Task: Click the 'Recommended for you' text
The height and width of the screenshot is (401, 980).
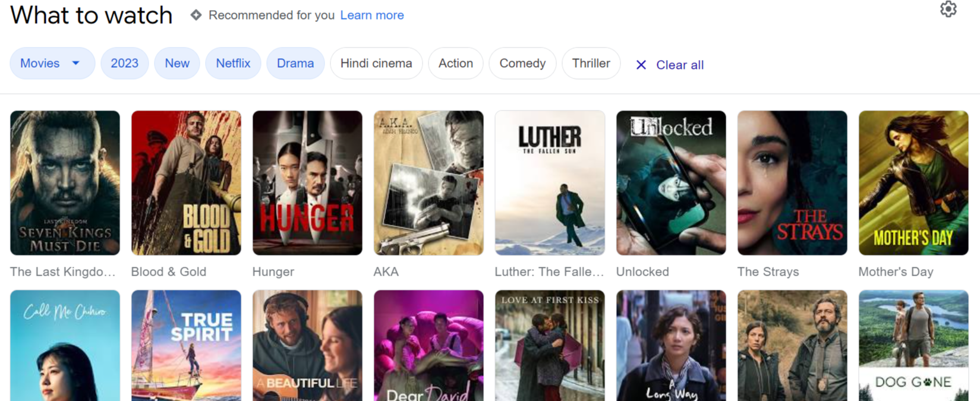Action: 272,15
